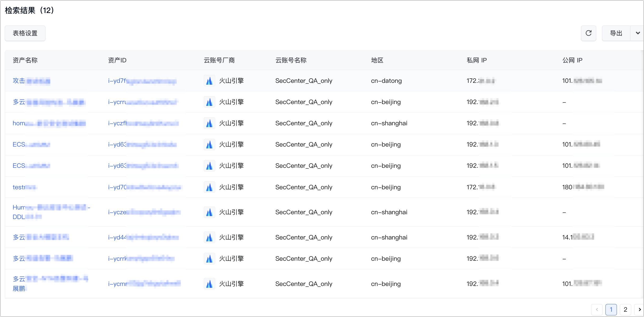Click the 私网 IP column header

[x=477, y=60]
